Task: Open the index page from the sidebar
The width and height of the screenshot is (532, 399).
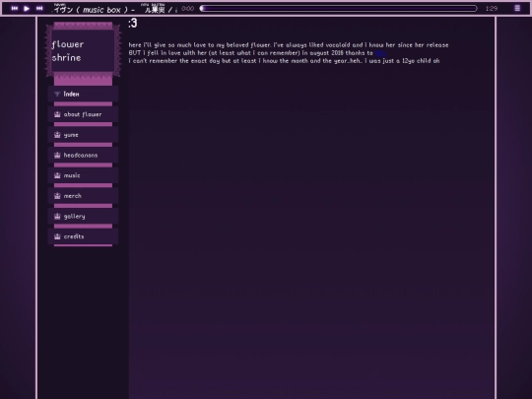Action: pyautogui.click(x=83, y=94)
